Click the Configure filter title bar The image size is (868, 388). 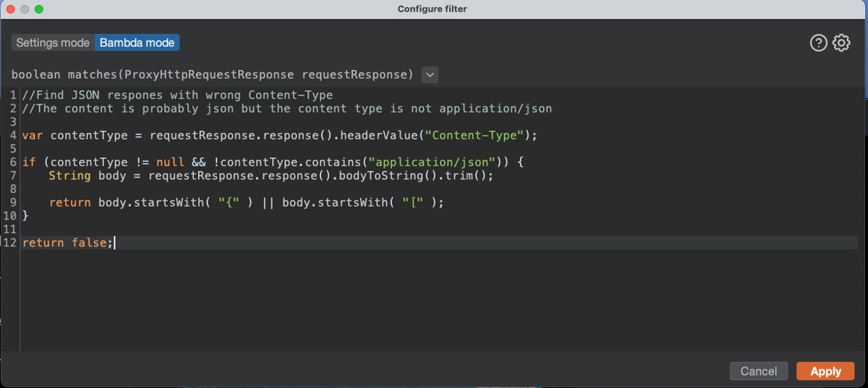pos(434,9)
